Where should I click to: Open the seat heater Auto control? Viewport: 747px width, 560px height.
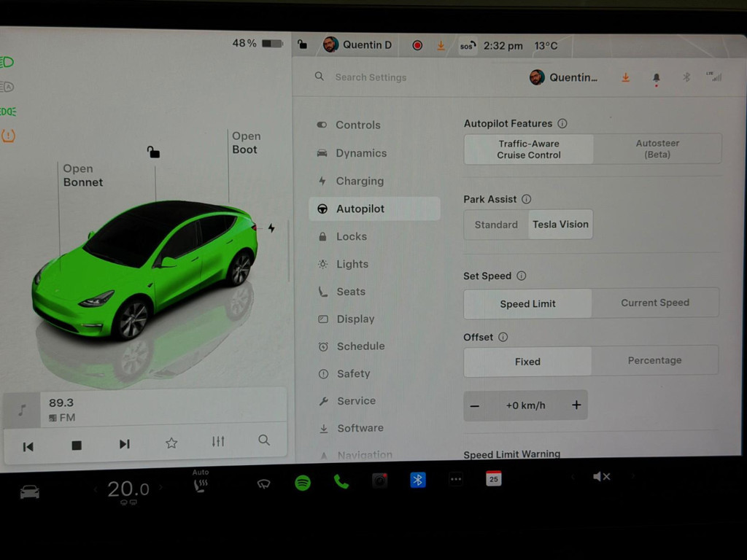201,483
